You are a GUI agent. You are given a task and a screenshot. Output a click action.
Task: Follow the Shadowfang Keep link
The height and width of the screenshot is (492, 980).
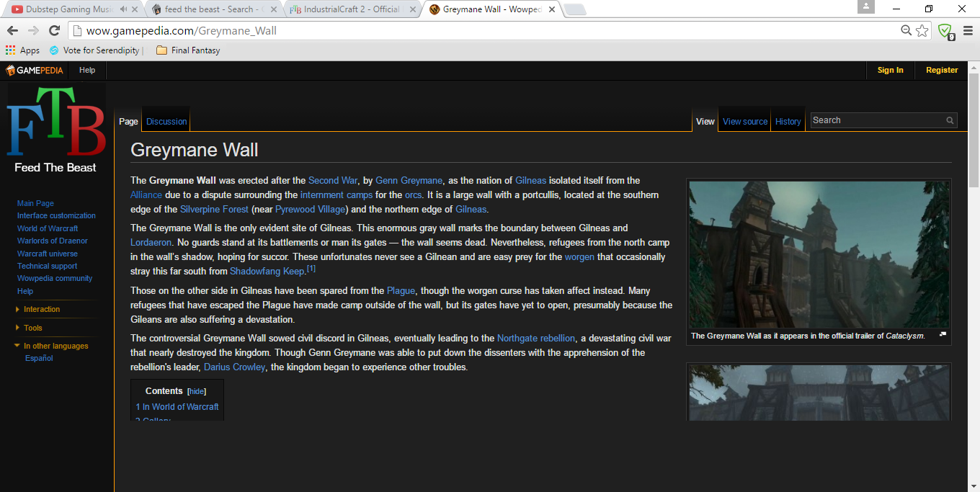coord(267,271)
